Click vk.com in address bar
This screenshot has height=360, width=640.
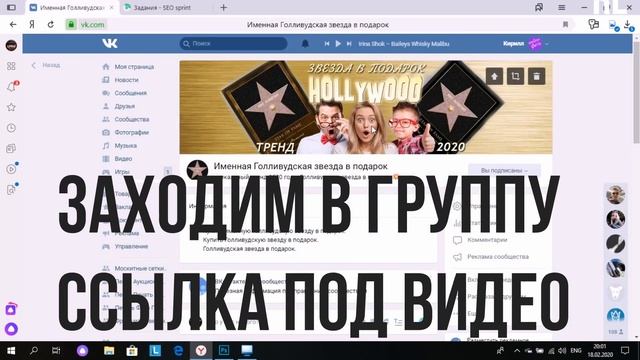coord(92,24)
